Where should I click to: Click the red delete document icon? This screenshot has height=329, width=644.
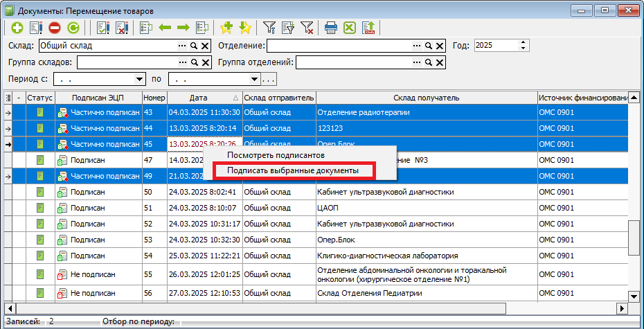pos(55,28)
